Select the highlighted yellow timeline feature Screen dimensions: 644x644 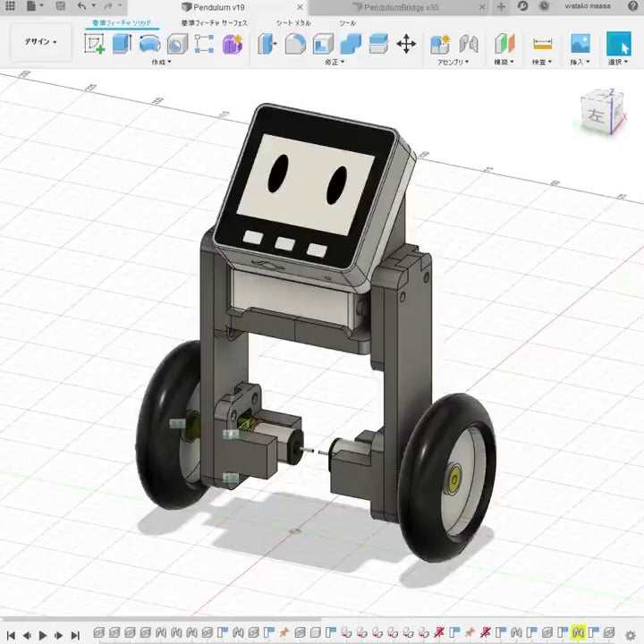click(x=579, y=633)
